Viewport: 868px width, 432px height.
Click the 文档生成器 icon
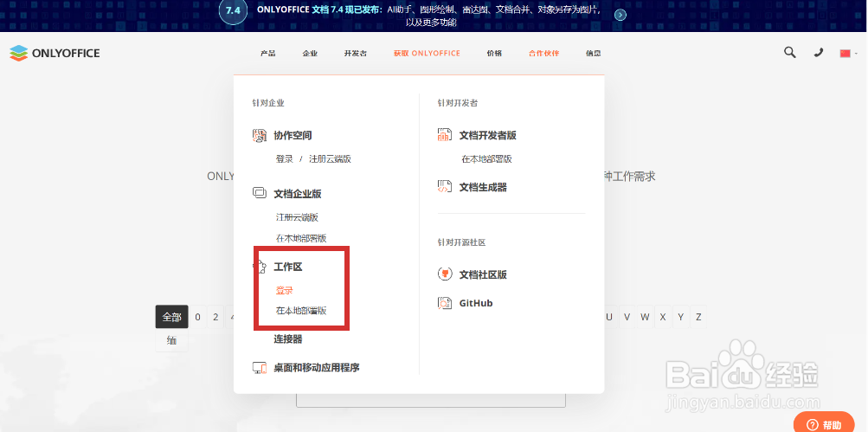point(445,187)
